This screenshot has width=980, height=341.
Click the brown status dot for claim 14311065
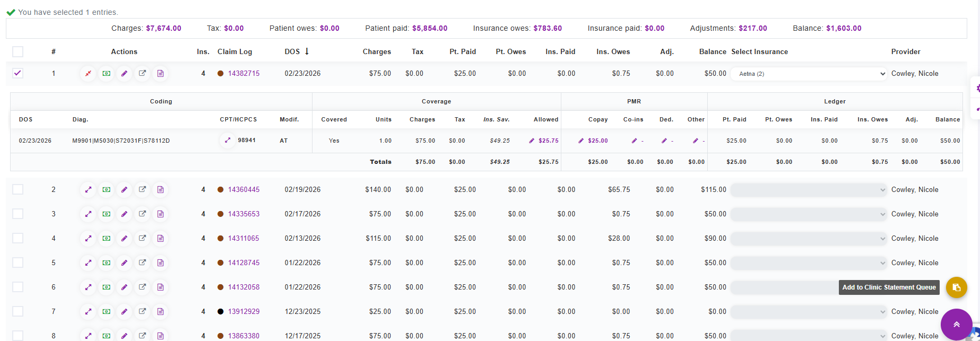point(220,238)
